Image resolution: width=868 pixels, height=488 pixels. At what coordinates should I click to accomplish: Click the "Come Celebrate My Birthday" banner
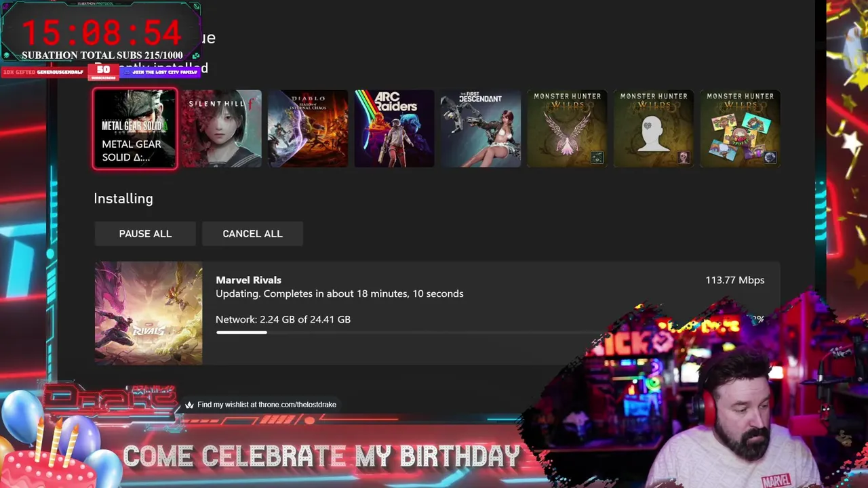(x=321, y=456)
